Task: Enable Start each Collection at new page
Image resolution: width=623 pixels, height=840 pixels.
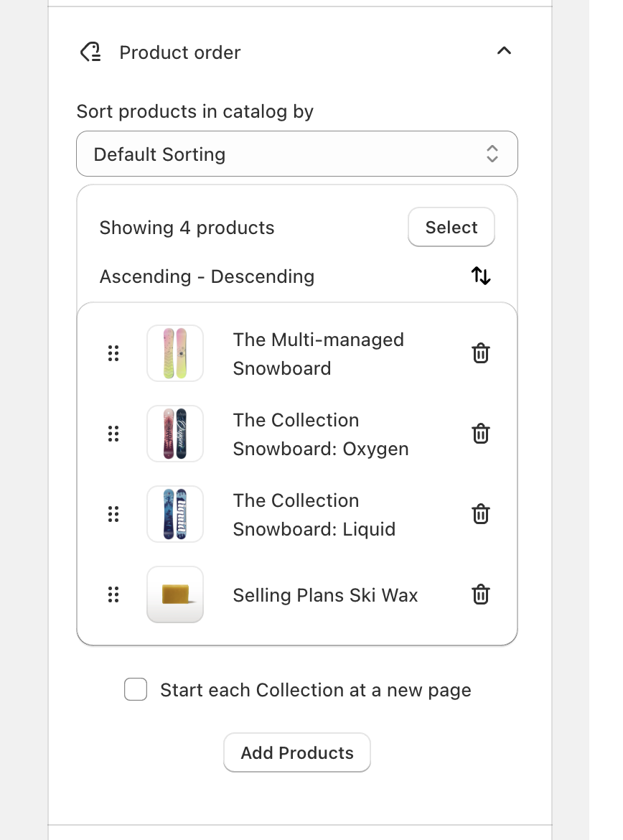Action: click(x=136, y=690)
